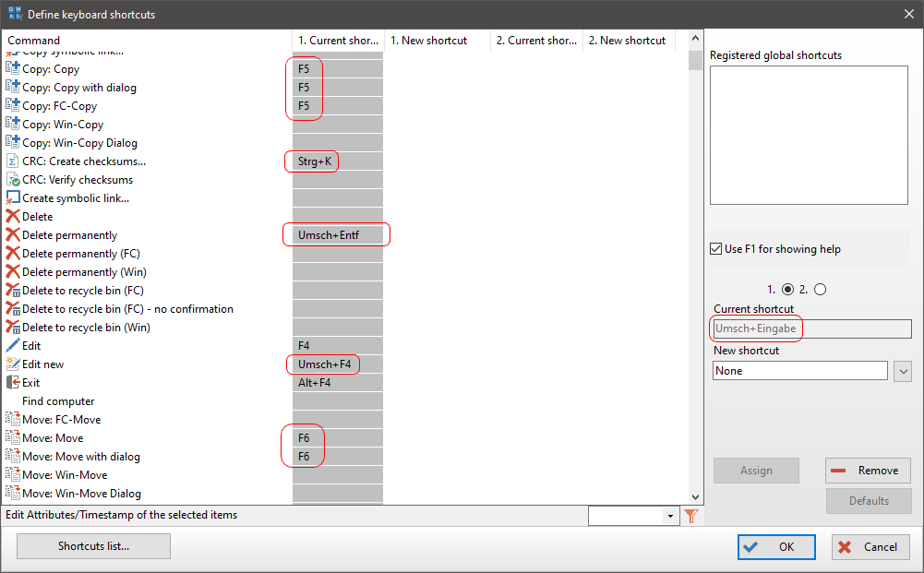Click the orange filter funnel icon
Viewport: 924px width, 573px height.
690,516
